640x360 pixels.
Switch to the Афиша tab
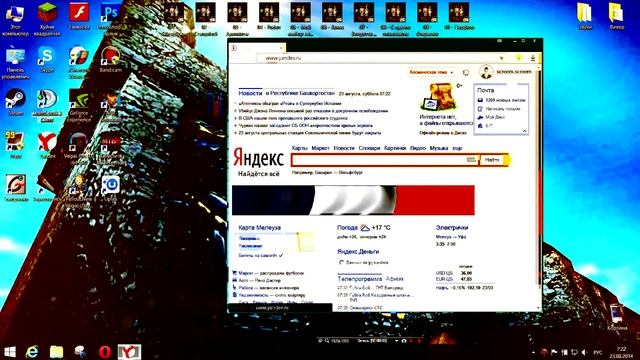394,279
